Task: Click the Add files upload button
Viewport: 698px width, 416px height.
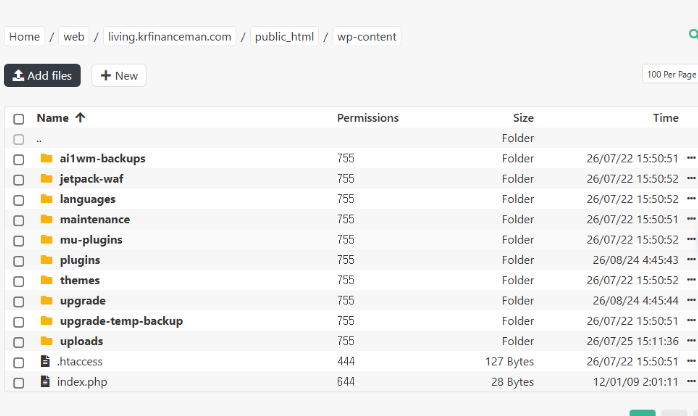Action: coord(42,76)
